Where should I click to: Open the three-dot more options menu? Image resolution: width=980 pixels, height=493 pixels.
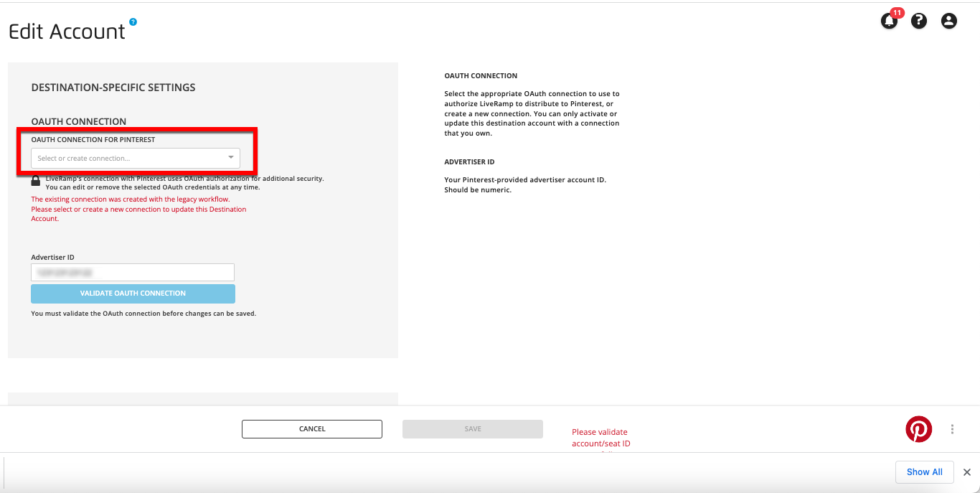pos(952,429)
